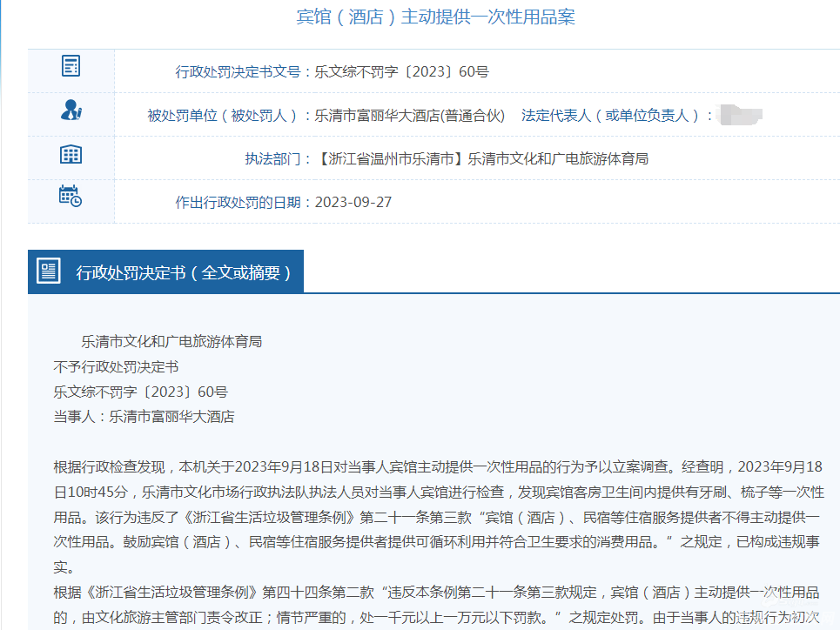The width and height of the screenshot is (840, 630).
Task: Click the date 2023-09-27
Action: point(353,203)
